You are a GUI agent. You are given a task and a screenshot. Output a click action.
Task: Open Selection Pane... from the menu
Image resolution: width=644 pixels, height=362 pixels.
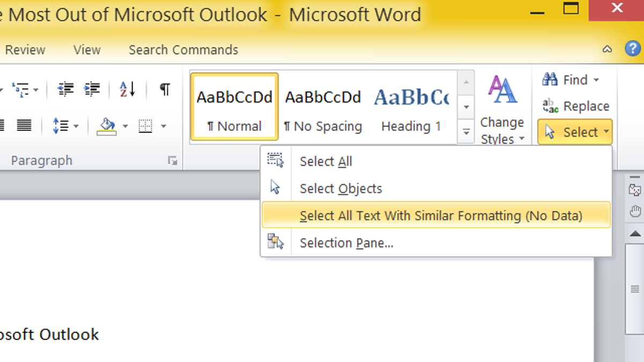tap(436, 243)
